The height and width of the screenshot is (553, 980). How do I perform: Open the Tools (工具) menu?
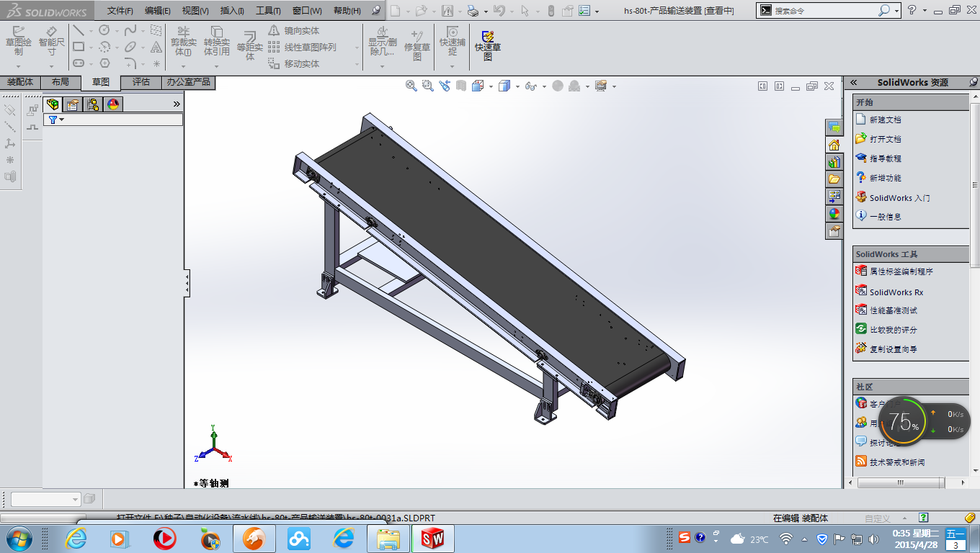[x=269, y=11]
